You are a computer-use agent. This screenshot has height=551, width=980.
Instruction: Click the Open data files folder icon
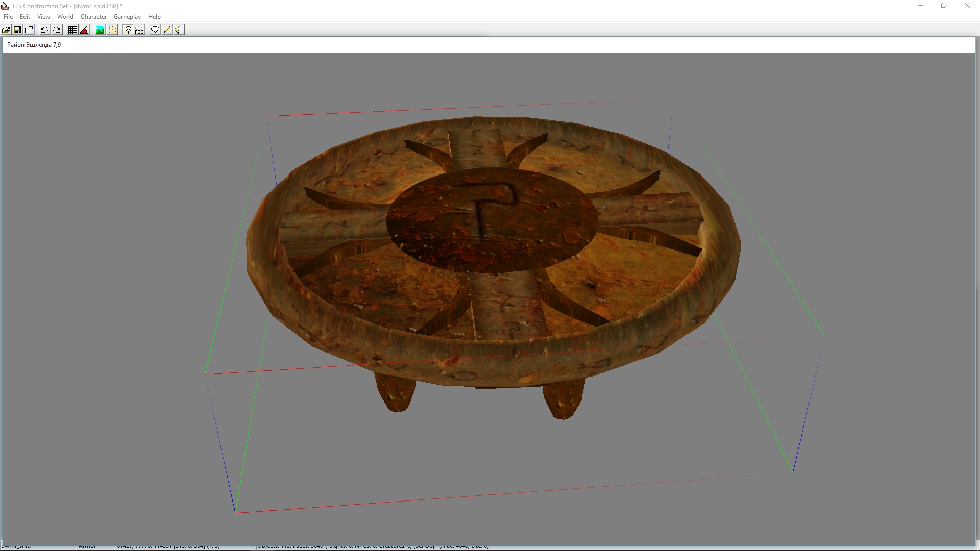[6, 30]
